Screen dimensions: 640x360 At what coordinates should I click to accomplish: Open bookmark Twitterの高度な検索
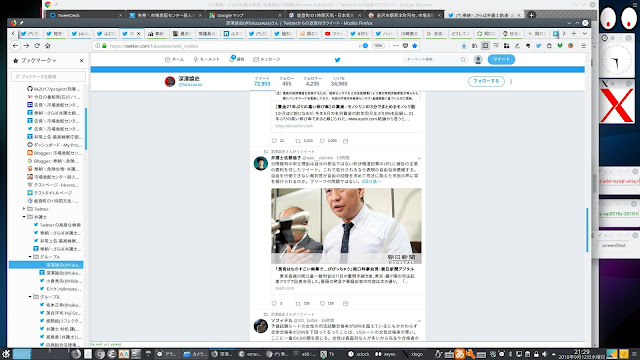[x=57, y=225]
